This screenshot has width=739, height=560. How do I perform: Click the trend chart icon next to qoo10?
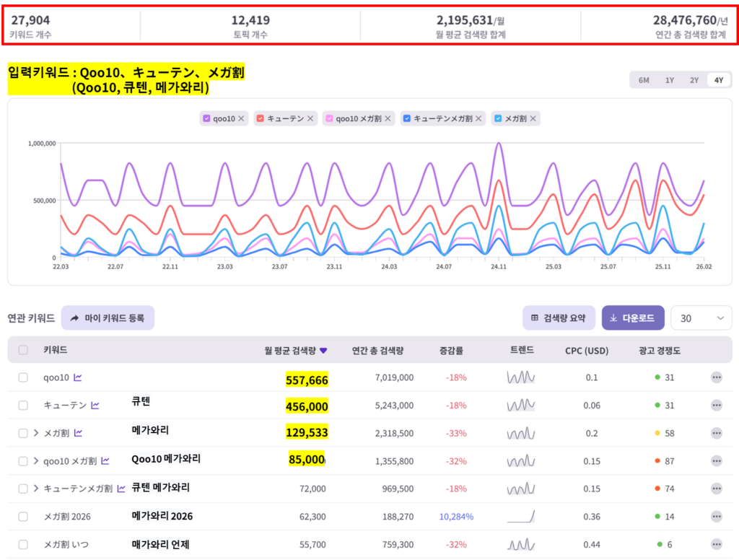pos(78,377)
